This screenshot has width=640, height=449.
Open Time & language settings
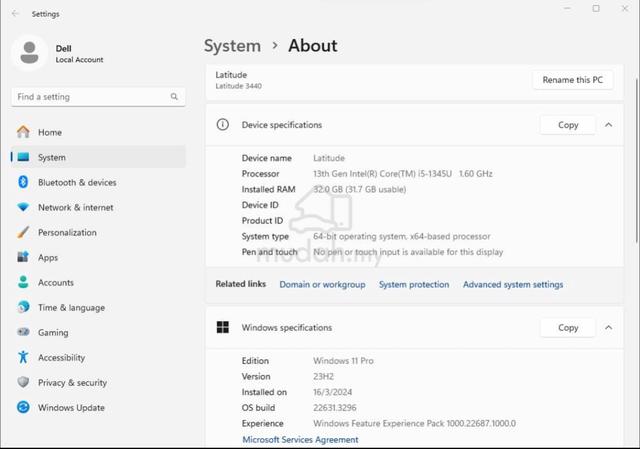(x=98, y=307)
